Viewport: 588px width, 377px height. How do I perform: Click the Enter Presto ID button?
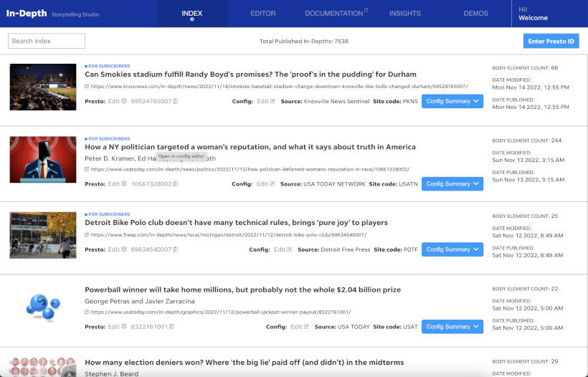tap(551, 42)
